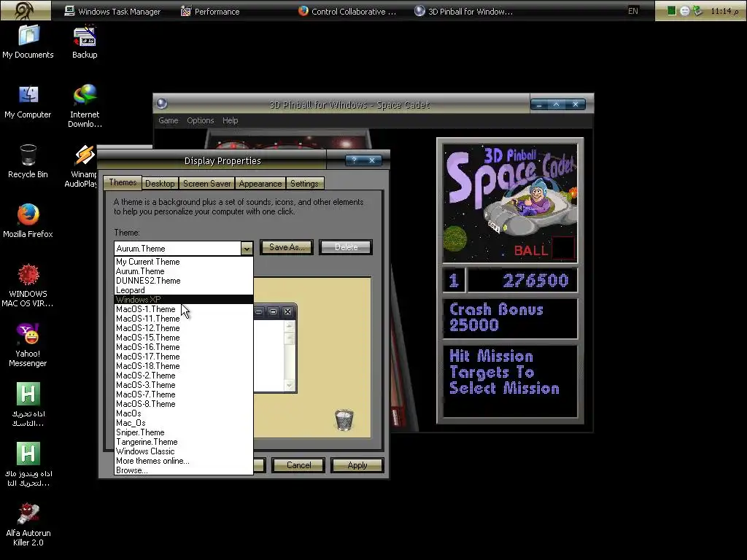Click the Save As... button
This screenshot has height=560, width=747.
pyautogui.click(x=286, y=247)
